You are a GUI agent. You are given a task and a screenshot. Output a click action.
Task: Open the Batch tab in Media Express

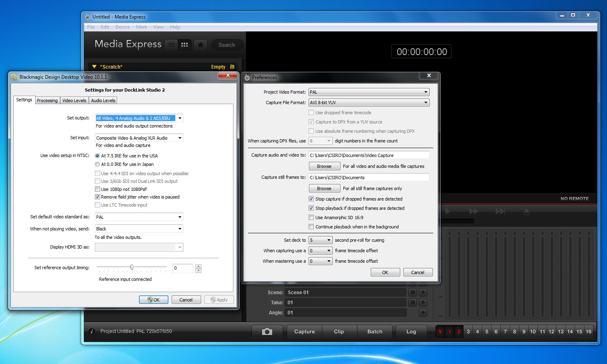tap(375, 332)
